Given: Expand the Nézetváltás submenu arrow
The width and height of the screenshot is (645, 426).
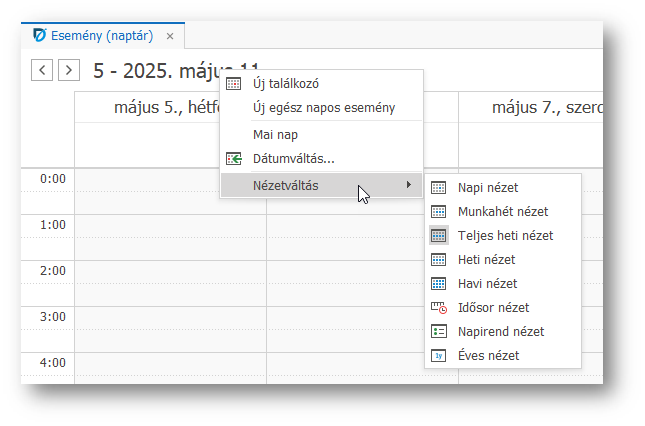Looking at the screenshot, I should [x=408, y=185].
